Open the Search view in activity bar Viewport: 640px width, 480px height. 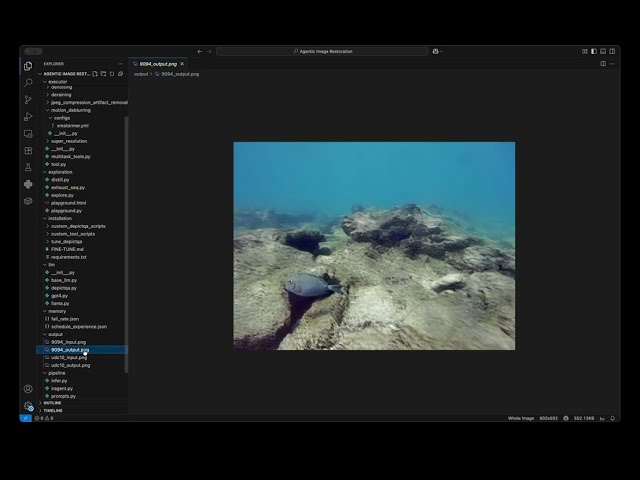click(x=28, y=83)
